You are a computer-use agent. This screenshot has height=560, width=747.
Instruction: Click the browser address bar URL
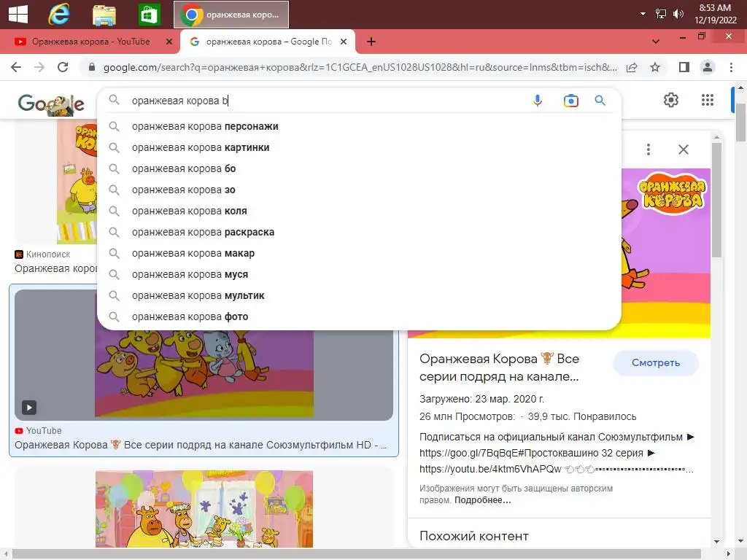point(360,67)
